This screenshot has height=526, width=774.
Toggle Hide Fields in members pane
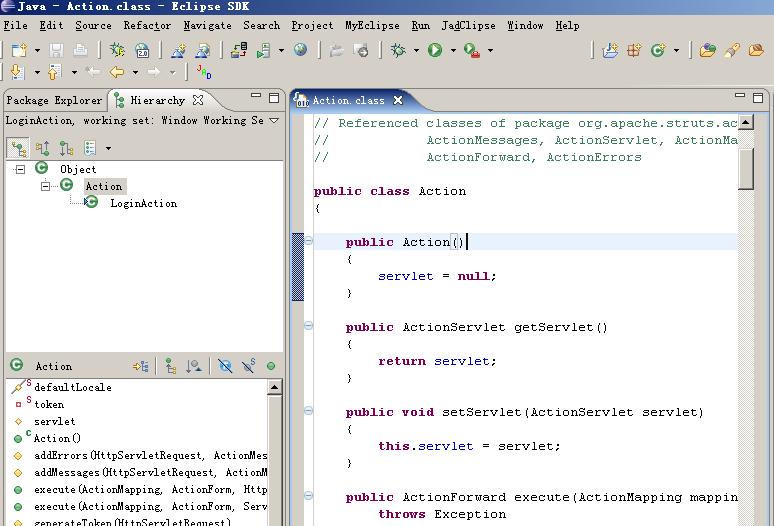(225, 366)
